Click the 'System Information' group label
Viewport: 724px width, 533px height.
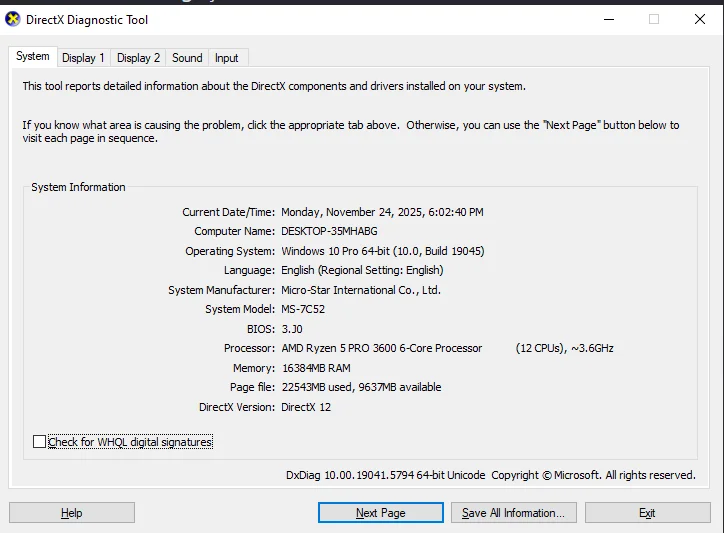pos(78,187)
